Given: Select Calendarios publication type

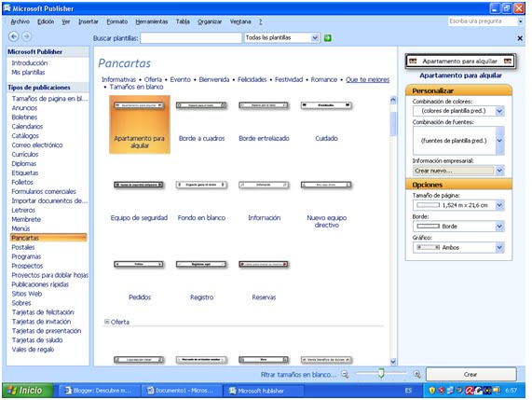Looking at the screenshot, I should (27, 127).
